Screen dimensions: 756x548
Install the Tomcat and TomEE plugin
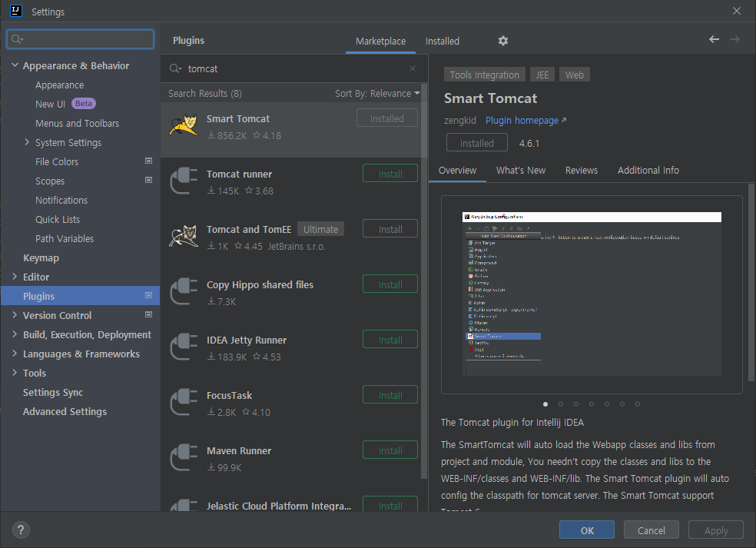tap(390, 229)
